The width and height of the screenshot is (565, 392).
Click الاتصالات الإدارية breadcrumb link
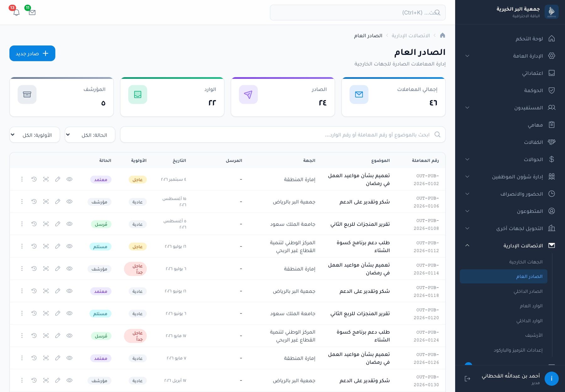coord(411,36)
